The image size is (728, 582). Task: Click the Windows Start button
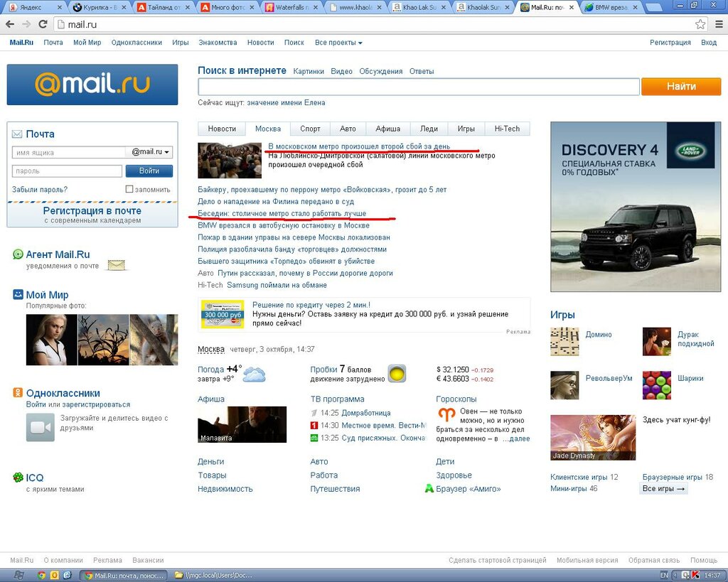(18, 576)
